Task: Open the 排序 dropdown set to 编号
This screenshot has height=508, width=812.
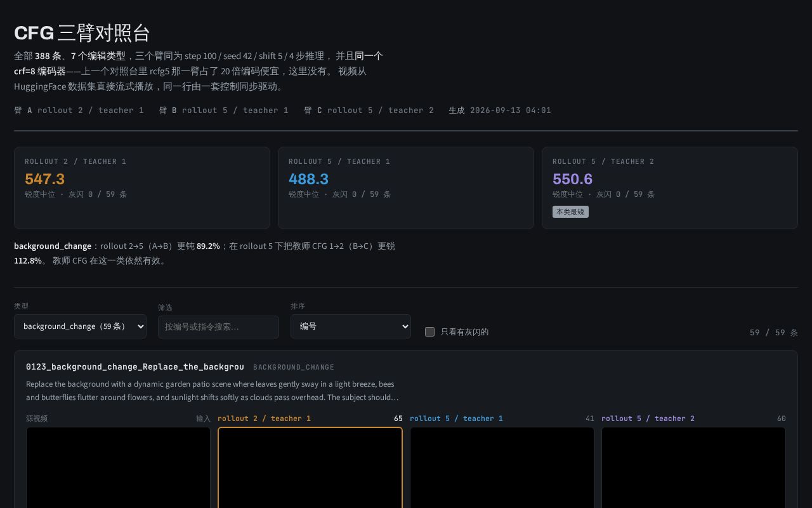Action: tap(351, 326)
